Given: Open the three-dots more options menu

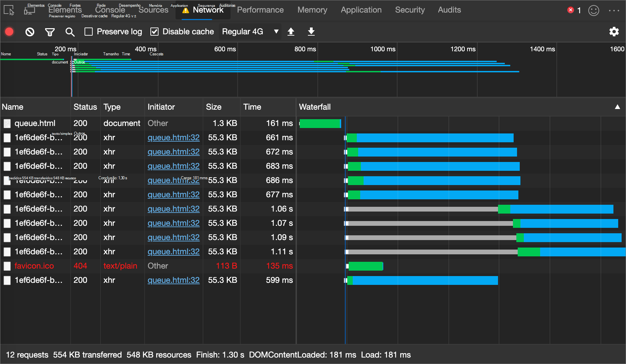Looking at the screenshot, I should tap(614, 10).
